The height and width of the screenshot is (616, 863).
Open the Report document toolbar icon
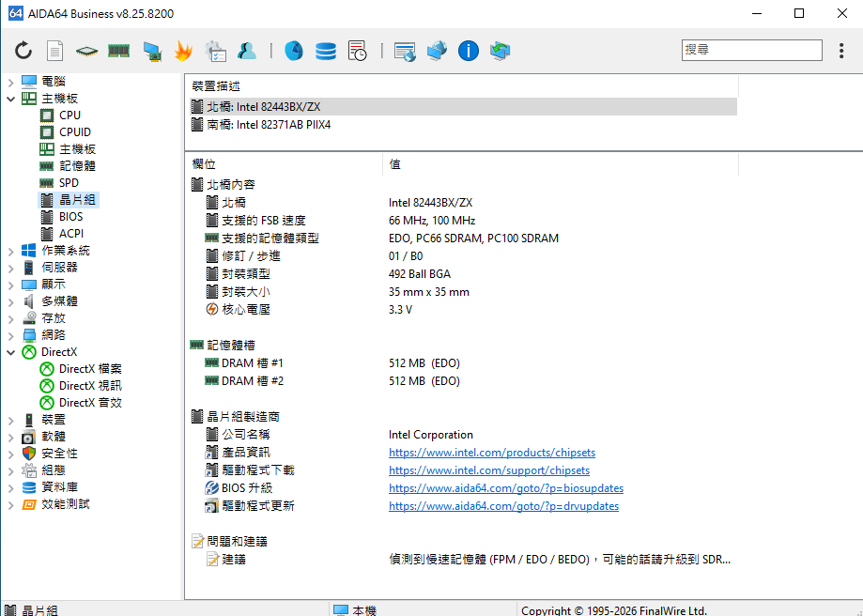click(x=54, y=51)
